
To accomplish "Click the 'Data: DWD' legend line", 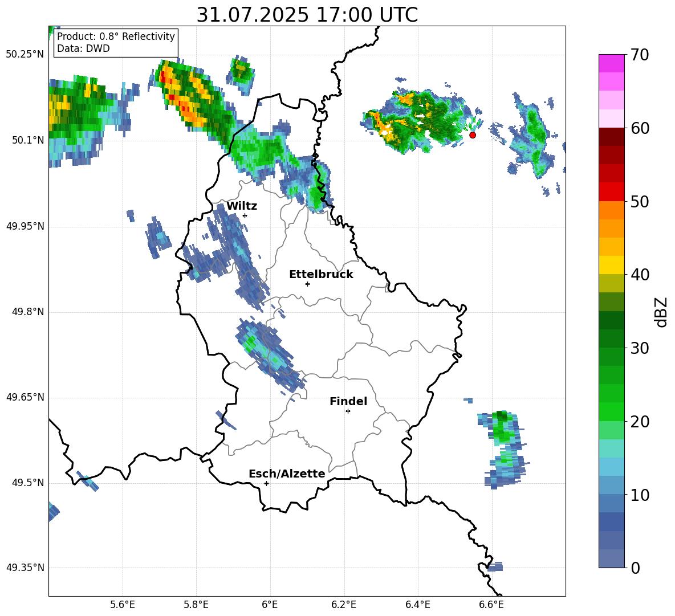I will (x=83, y=48).
